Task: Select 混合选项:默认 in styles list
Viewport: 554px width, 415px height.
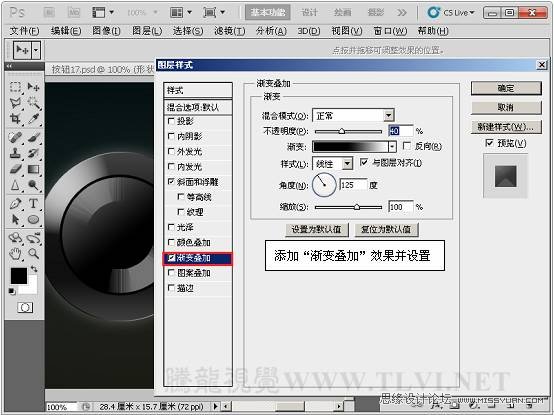Action: click(198, 107)
